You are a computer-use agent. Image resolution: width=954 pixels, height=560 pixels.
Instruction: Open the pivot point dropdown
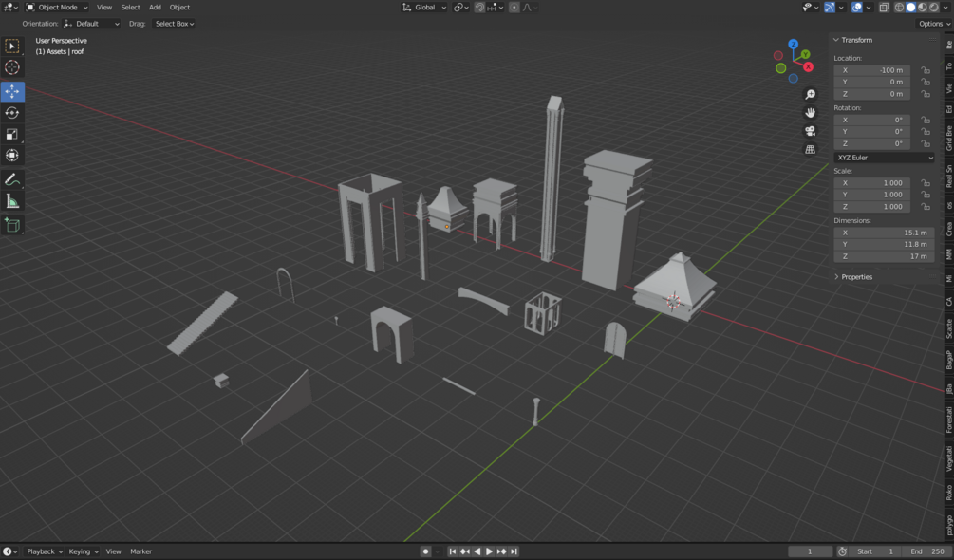[x=461, y=8]
